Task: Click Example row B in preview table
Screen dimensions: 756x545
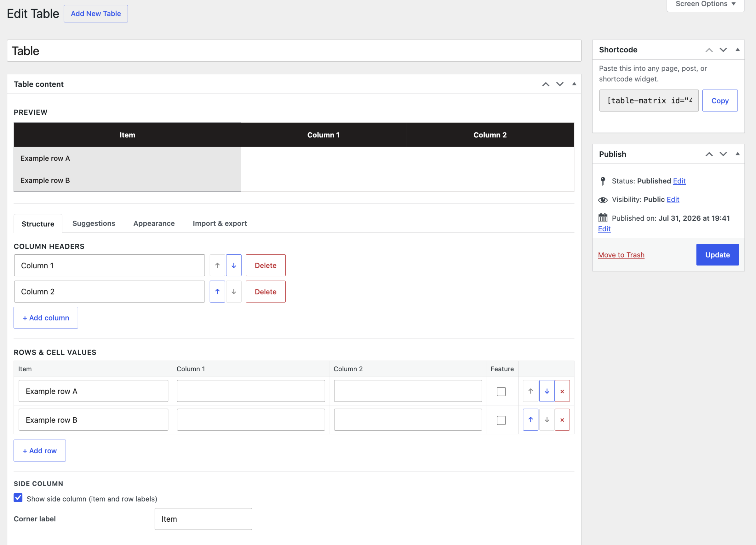Action: pyautogui.click(x=127, y=180)
